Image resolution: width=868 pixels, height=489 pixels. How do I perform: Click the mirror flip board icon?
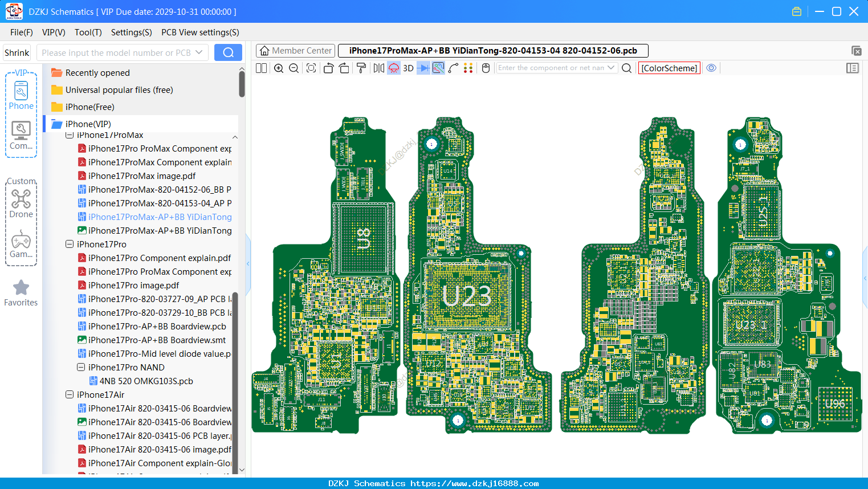[378, 68]
